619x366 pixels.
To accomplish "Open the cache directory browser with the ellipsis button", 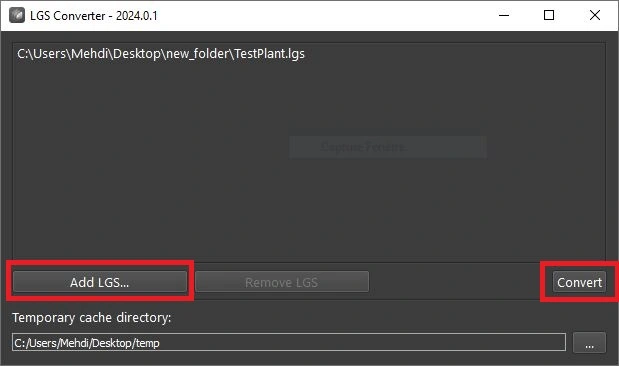I will [589, 342].
